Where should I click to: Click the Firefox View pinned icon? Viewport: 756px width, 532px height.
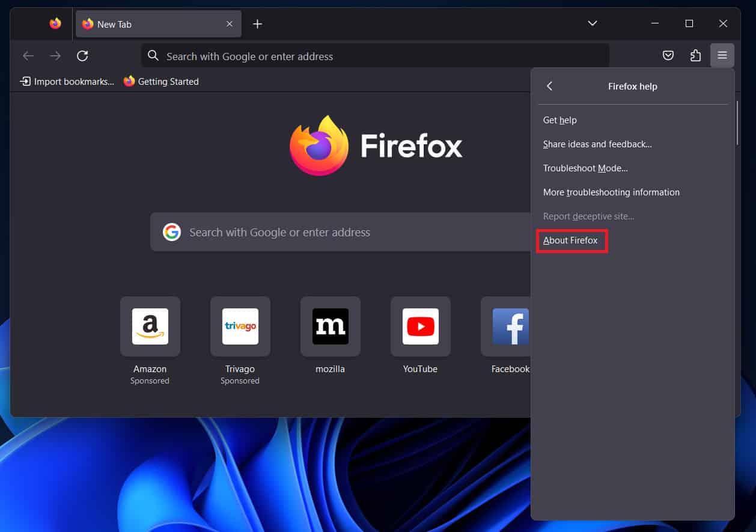55,23
